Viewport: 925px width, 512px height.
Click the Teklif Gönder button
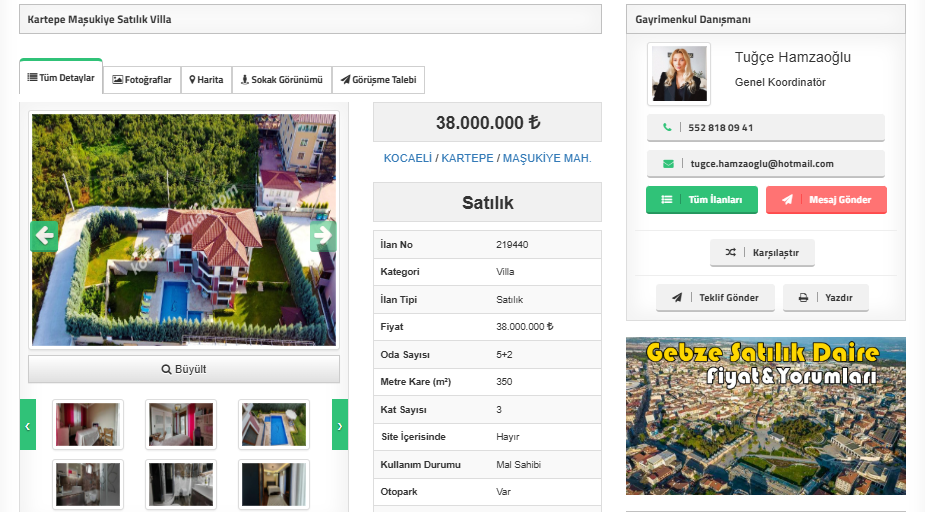coord(715,298)
